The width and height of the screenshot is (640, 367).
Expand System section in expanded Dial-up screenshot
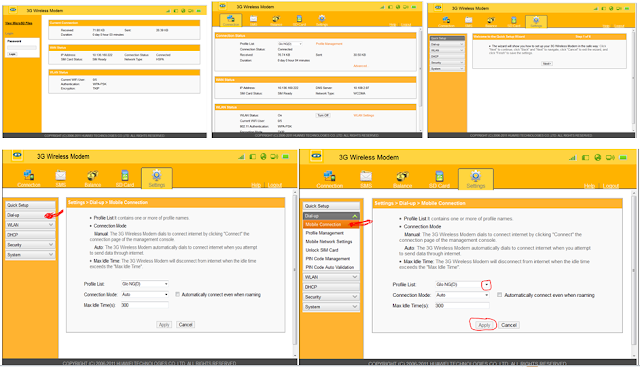[331, 307]
